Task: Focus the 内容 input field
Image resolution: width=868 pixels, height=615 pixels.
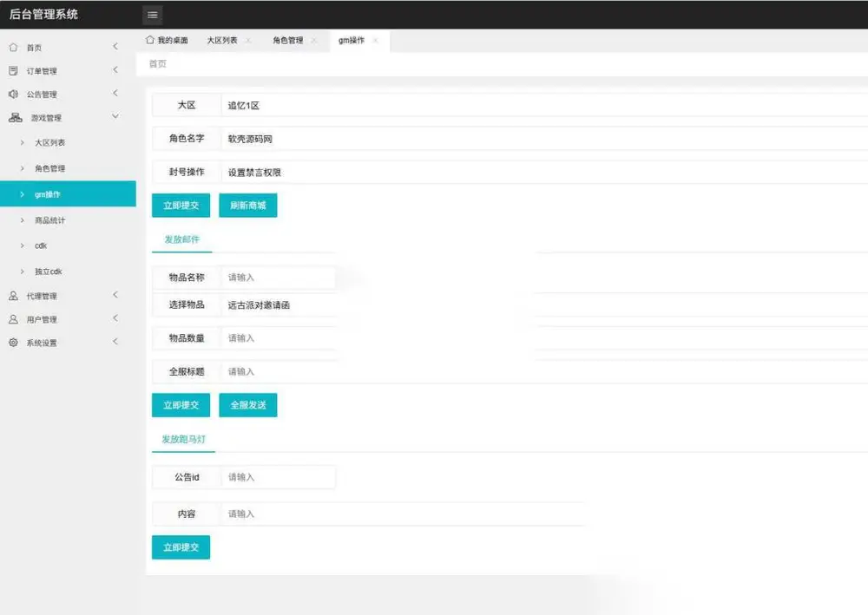Action: pyautogui.click(x=403, y=514)
